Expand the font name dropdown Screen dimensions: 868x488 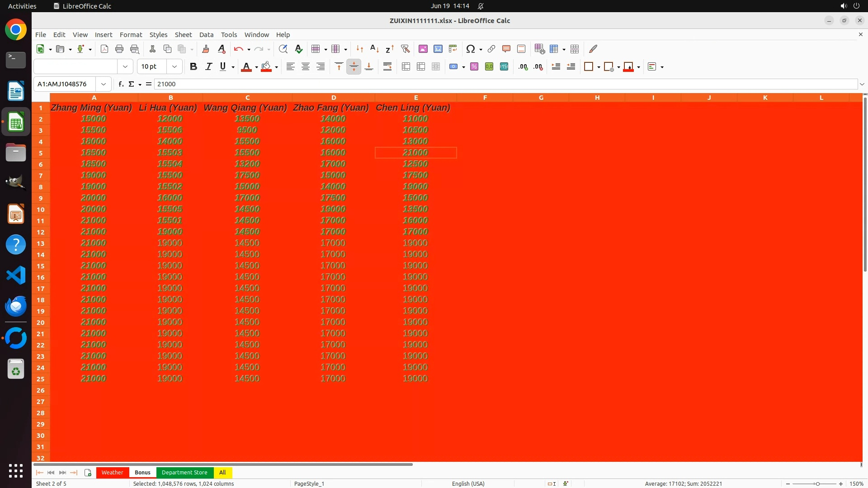pos(125,67)
